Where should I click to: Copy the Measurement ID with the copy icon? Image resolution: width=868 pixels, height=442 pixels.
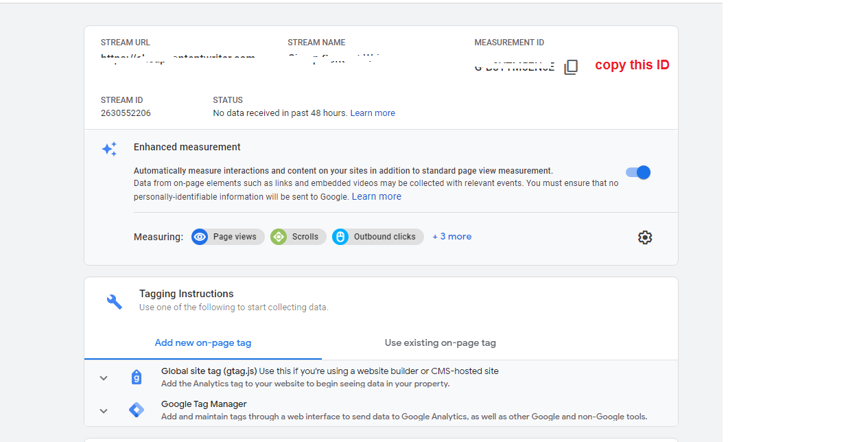571,67
